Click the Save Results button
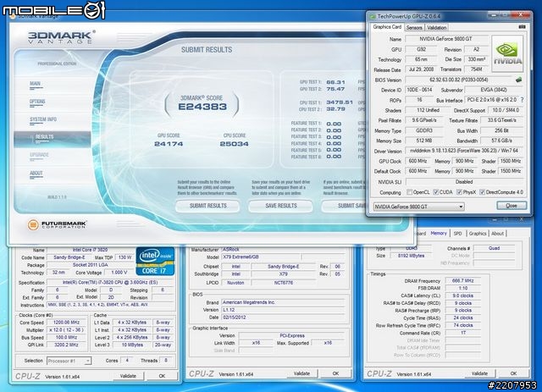This screenshot has width=542, height=392. pyautogui.click(x=280, y=206)
